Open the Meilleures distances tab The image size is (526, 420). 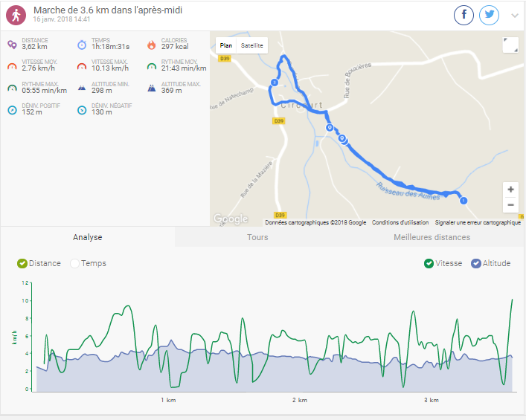click(x=432, y=237)
